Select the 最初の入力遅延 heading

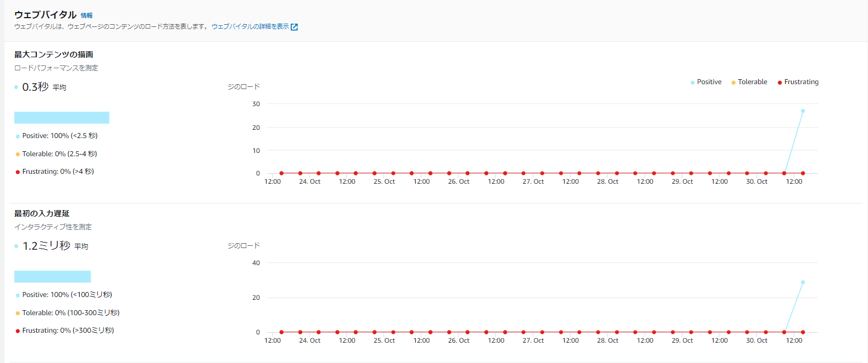(x=42, y=213)
